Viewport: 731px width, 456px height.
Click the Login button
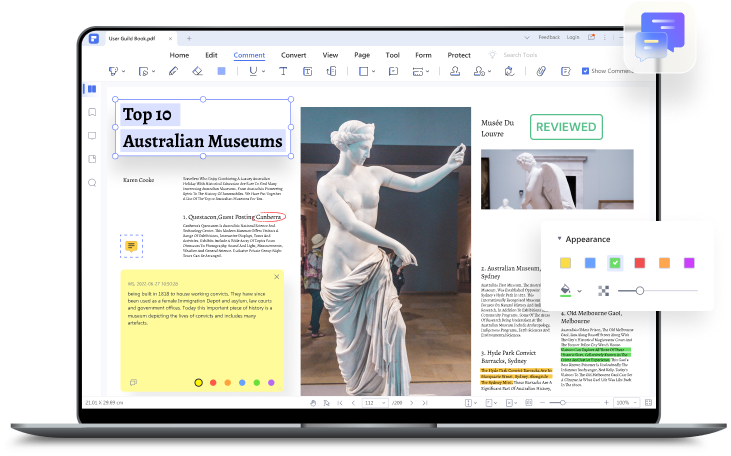pos(573,37)
